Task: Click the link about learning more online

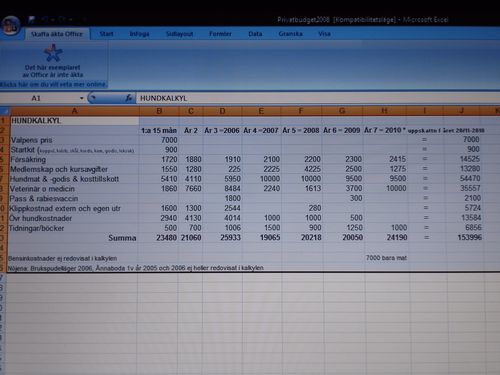Action: coord(53,85)
